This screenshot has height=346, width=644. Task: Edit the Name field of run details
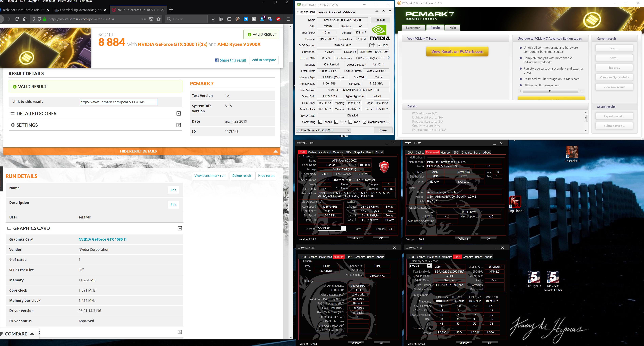click(x=173, y=190)
